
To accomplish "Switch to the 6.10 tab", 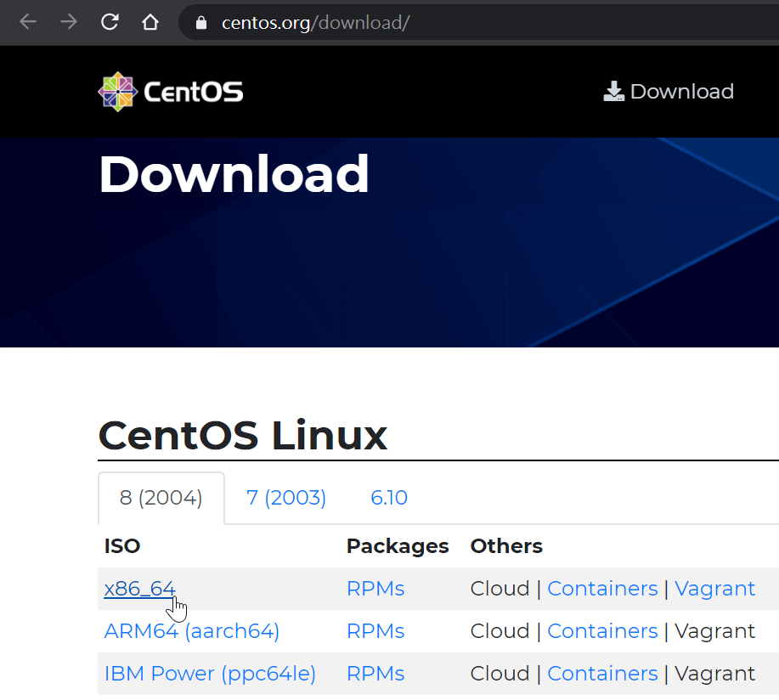I will coord(389,497).
